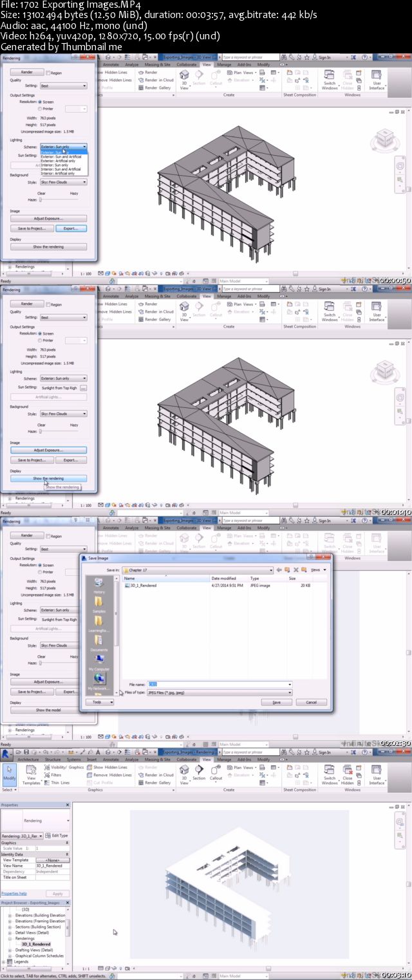Open the Documents shortcut in Save Image dialog
The image size is (412, 980).
point(98,643)
